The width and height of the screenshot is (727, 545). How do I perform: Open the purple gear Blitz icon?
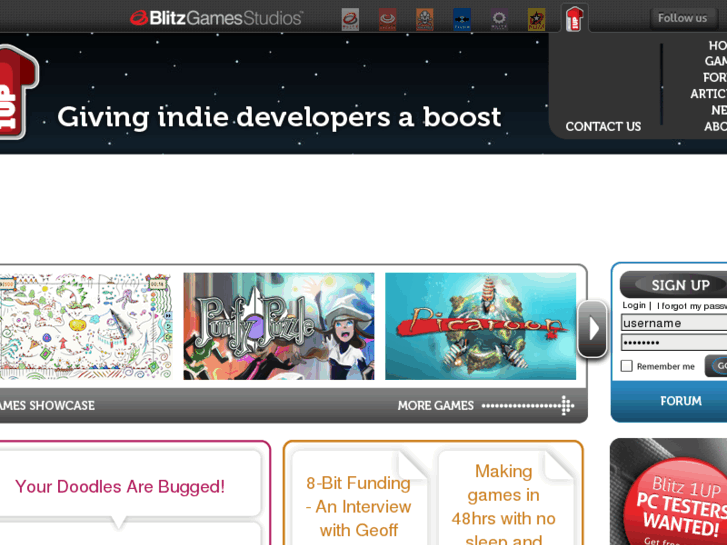point(499,19)
